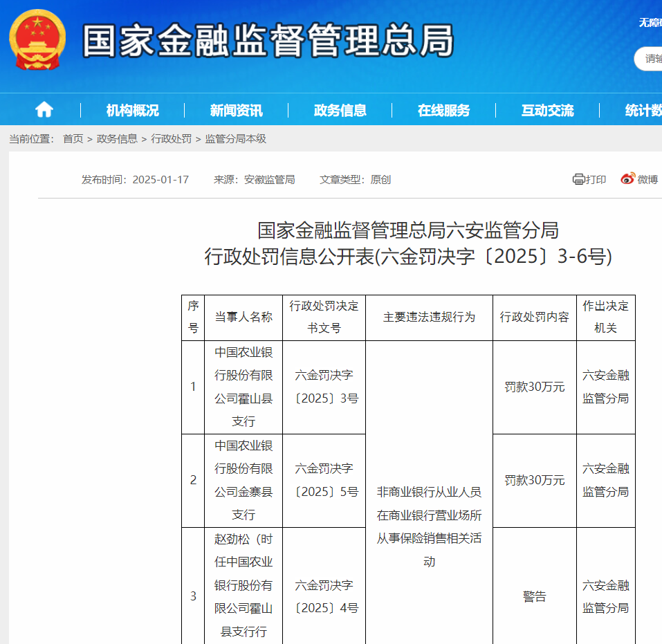Open the 在线服务 menu

click(x=443, y=110)
